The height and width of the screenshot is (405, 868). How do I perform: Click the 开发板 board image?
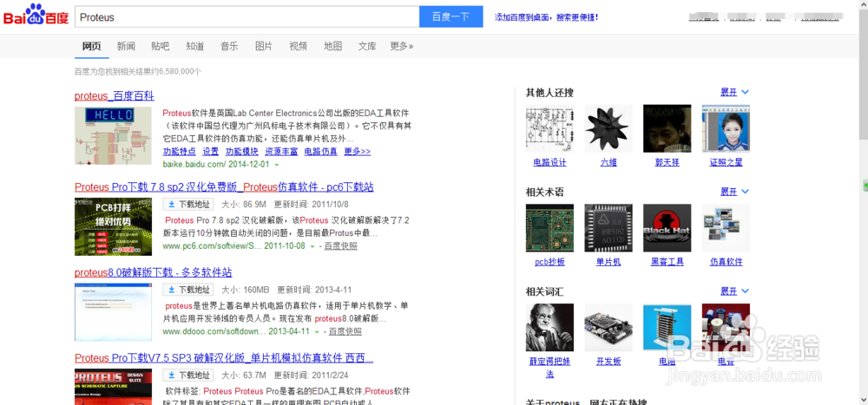click(x=608, y=327)
